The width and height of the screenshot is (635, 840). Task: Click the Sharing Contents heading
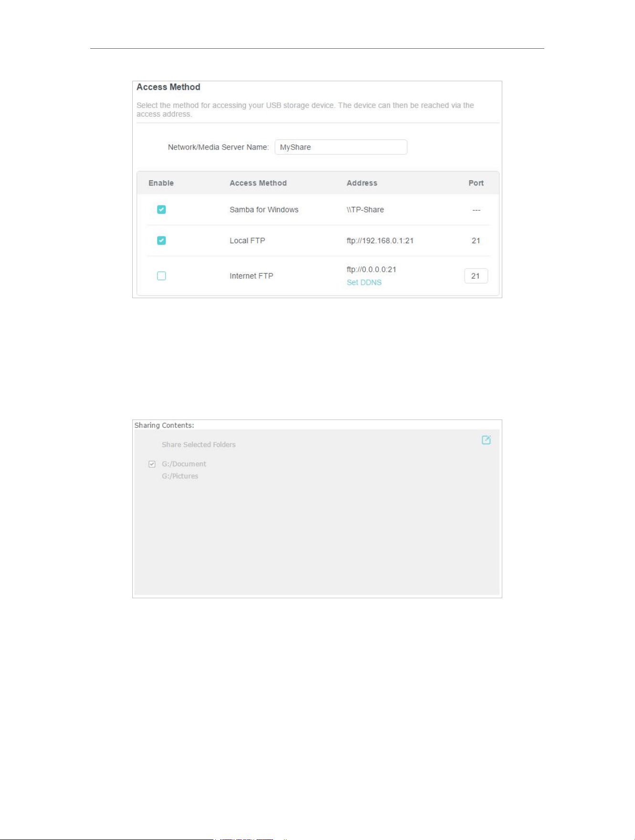(164, 425)
